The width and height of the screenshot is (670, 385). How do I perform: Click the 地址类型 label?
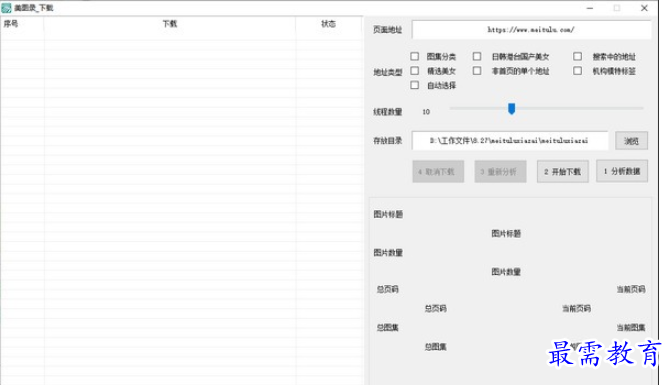pos(388,72)
